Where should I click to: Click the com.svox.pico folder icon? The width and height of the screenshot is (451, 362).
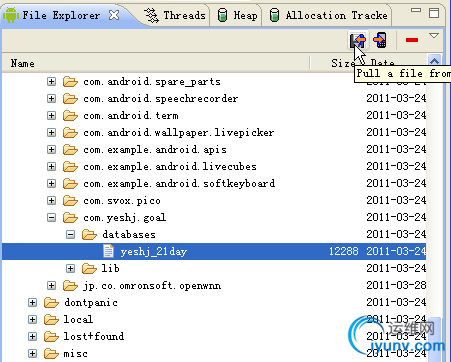click(x=70, y=201)
